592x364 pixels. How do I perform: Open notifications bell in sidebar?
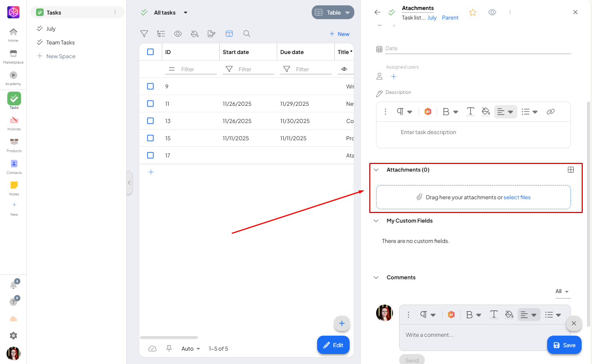click(x=13, y=285)
